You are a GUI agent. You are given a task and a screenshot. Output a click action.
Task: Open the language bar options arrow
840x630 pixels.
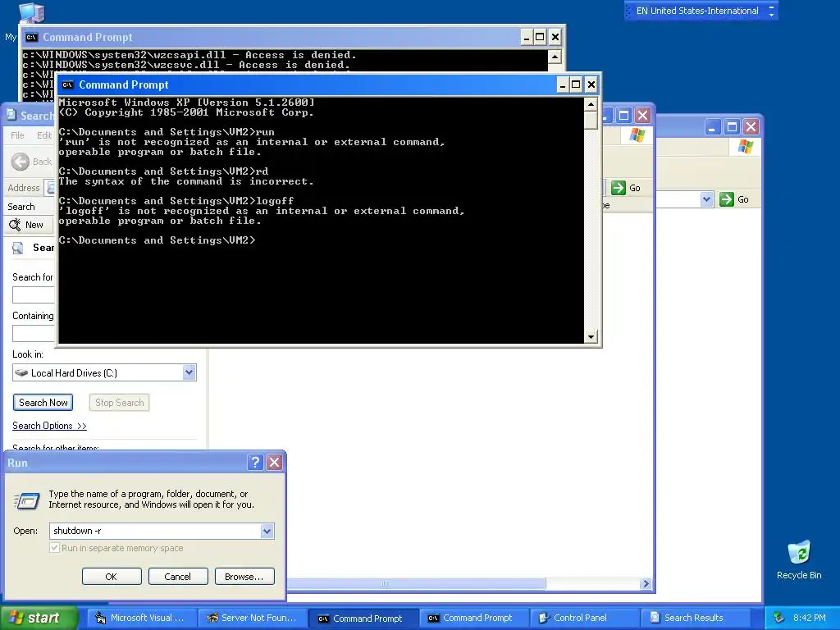[771, 15]
